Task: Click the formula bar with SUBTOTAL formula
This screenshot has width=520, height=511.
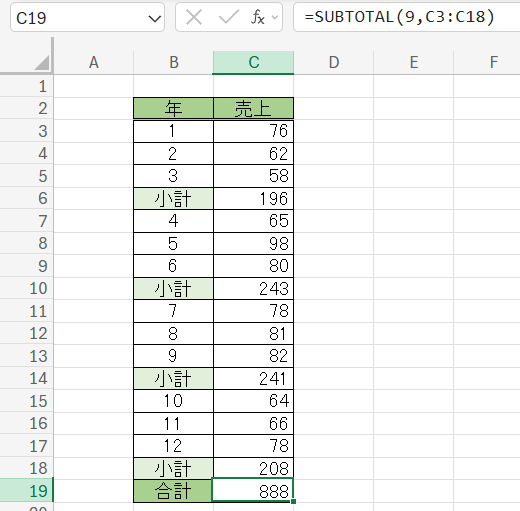Action: tap(407, 17)
